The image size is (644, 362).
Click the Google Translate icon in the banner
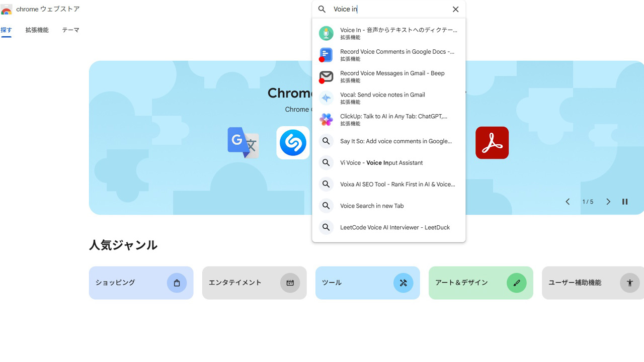244,143
